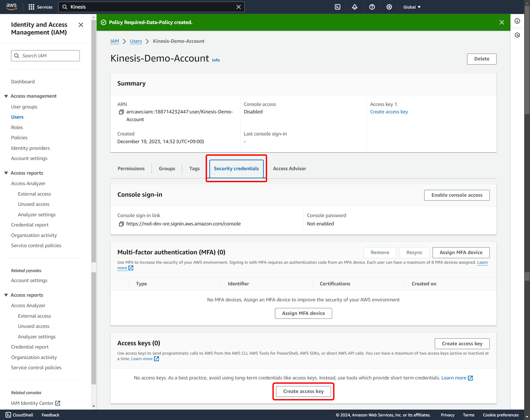Click Assign MFA device below the empty table
The height and width of the screenshot is (420, 530).
pos(303,313)
